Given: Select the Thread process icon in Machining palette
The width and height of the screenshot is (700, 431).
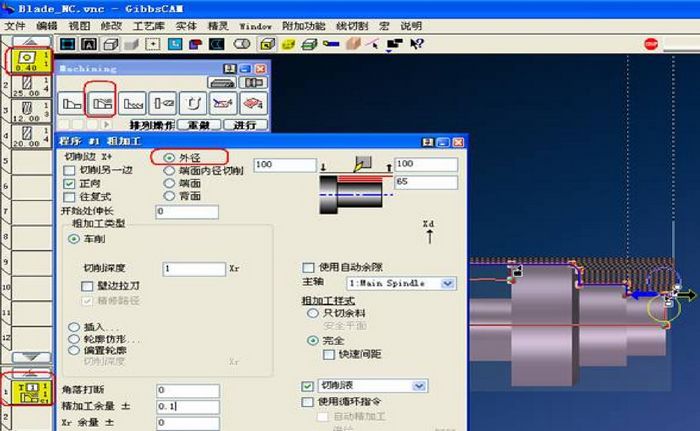Looking at the screenshot, I should [x=133, y=104].
